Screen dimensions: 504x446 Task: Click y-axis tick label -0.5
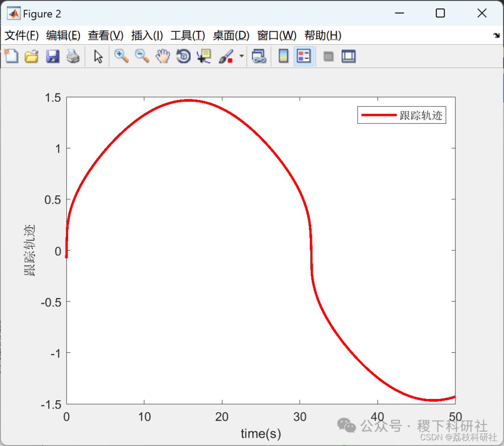coord(51,302)
